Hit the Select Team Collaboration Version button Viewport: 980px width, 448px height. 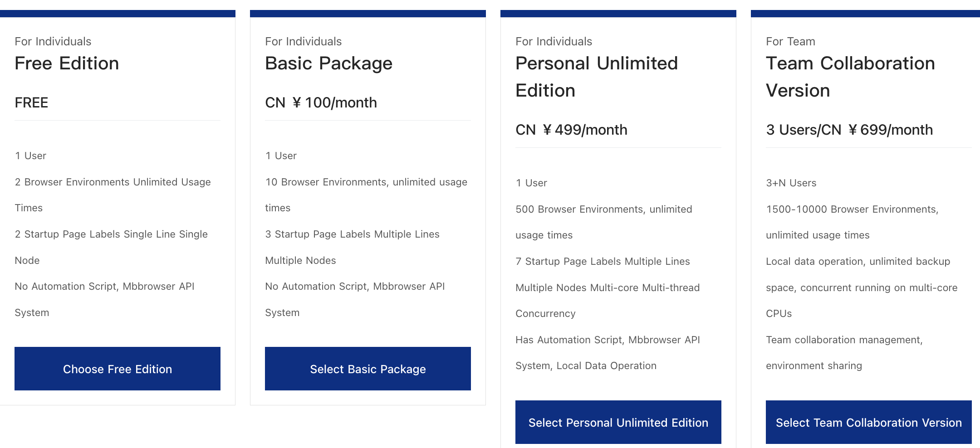[x=868, y=422]
